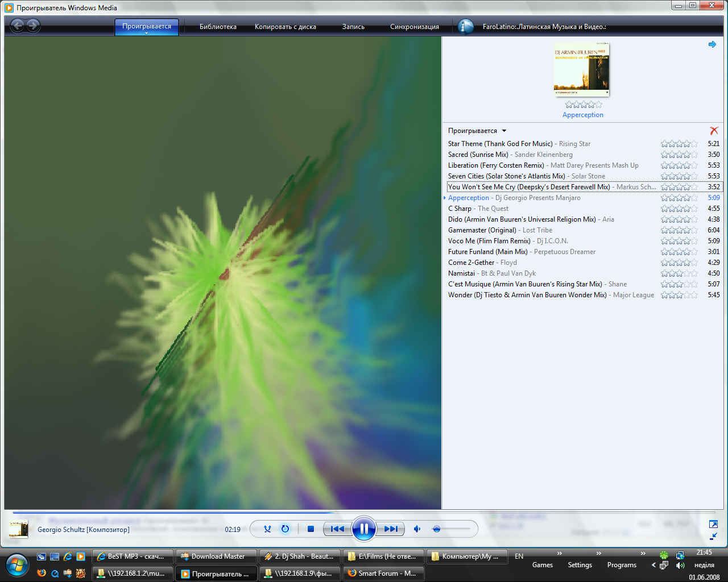This screenshot has height=582, width=728.
Task: Select C Sharp - The Quest track
Action: coord(584,209)
